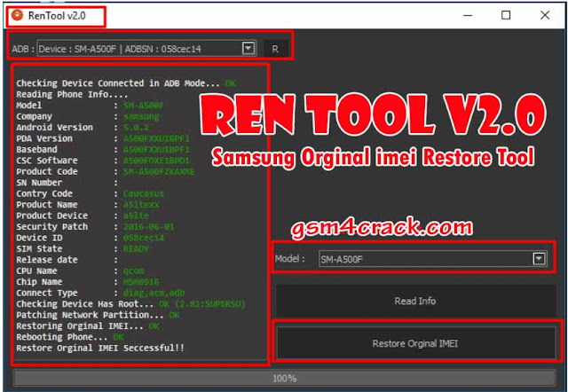Click the 'Company' log row
The image size is (568, 392).
tap(88, 116)
